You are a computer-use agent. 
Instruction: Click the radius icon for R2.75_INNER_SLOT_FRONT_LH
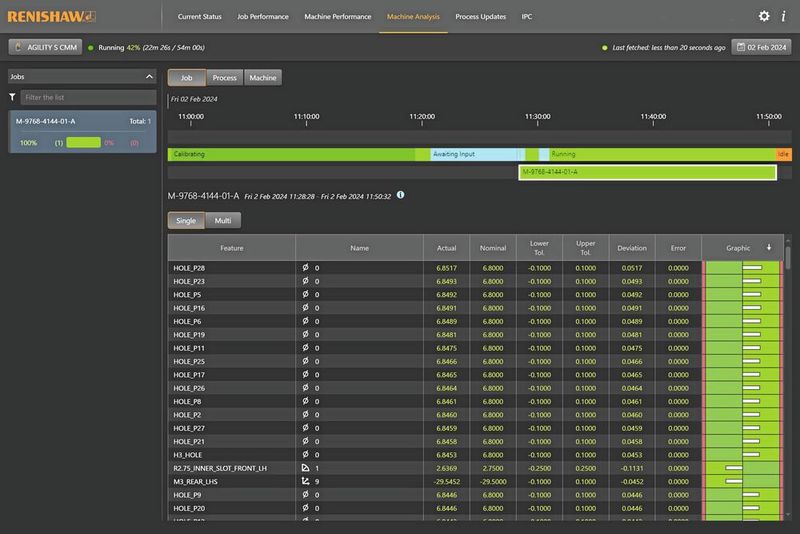305,467
